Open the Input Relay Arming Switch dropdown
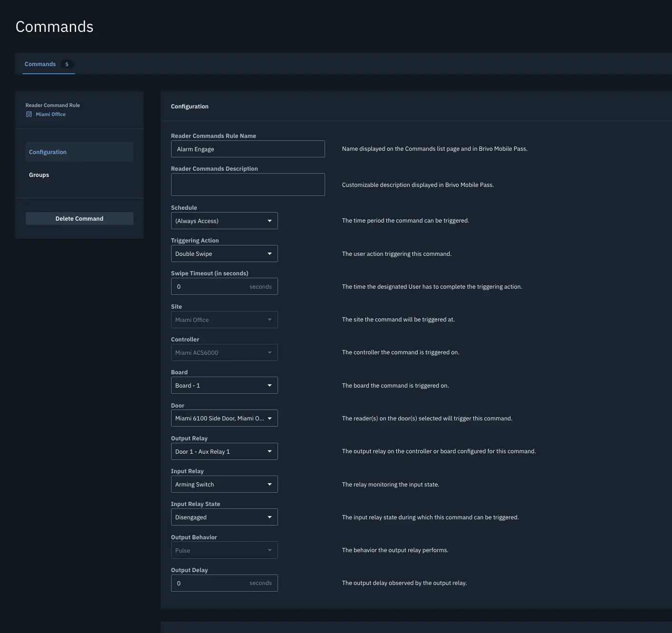This screenshot has height=633, width=672. coord(224,484)
